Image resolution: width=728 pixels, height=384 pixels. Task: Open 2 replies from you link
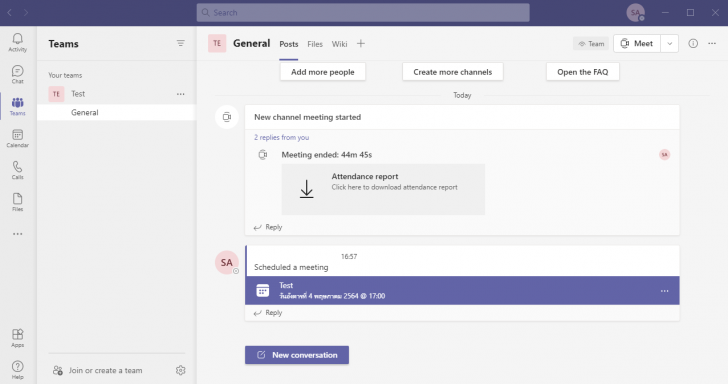pyautogui.click(x=281, y=137)
